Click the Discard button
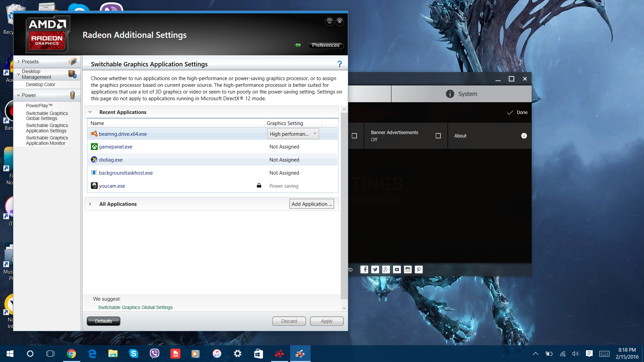The width and height of the screenshot is (644, 362). (289, 321)
